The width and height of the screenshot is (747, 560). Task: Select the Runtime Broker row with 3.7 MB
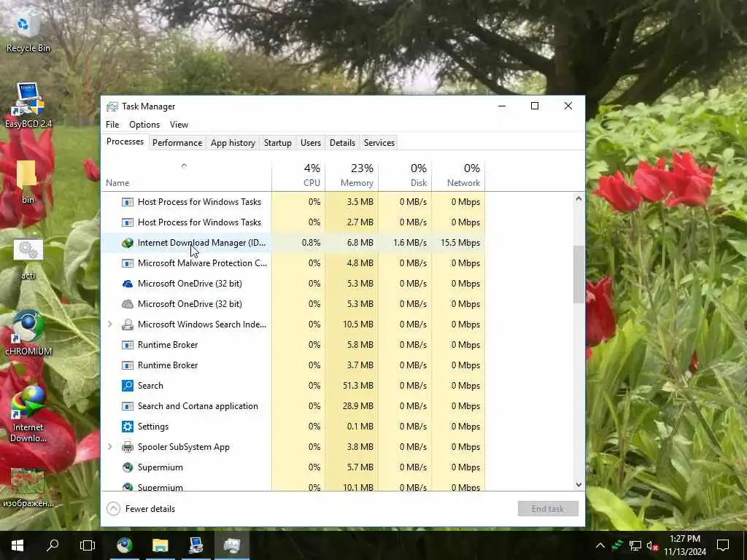(x=293, y=365)
